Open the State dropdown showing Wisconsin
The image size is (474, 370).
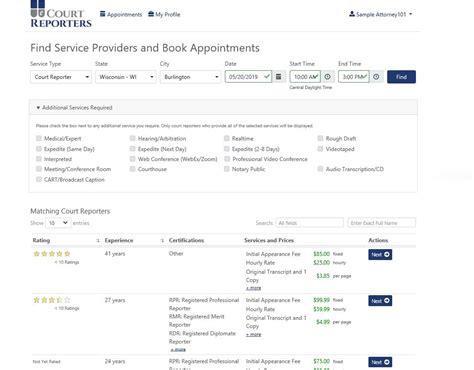[126, 77]
